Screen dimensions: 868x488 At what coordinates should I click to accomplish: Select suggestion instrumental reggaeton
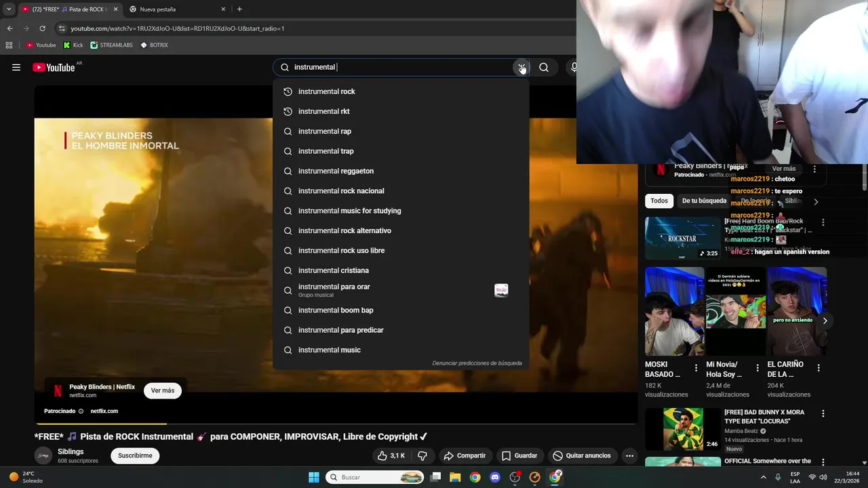click(x=401, y=171)
